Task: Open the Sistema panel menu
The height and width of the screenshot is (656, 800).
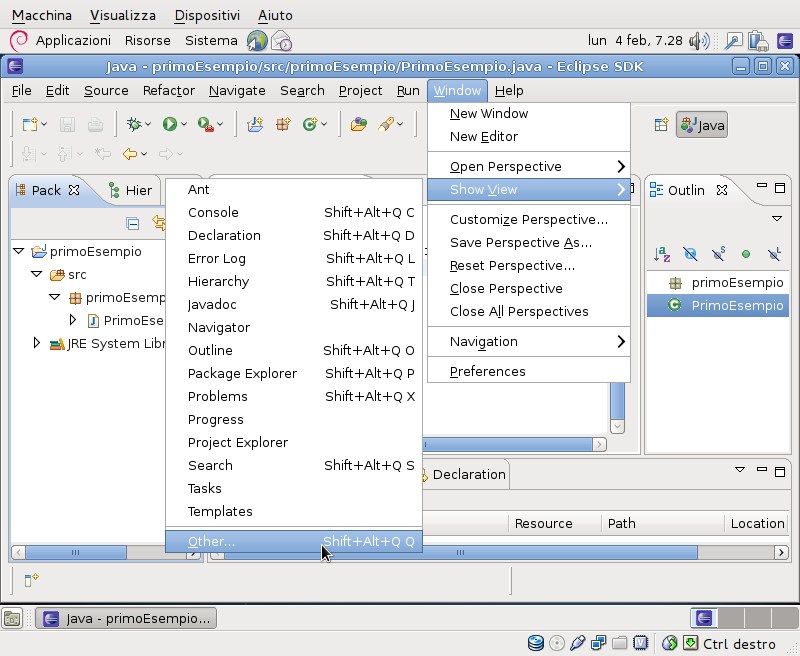Action: (211, 41)
